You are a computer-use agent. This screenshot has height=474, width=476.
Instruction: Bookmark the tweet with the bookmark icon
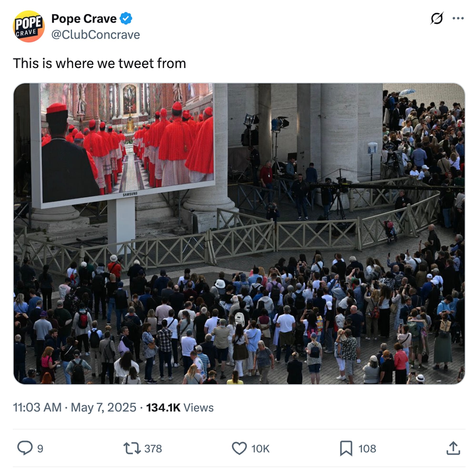coord(346,448)
